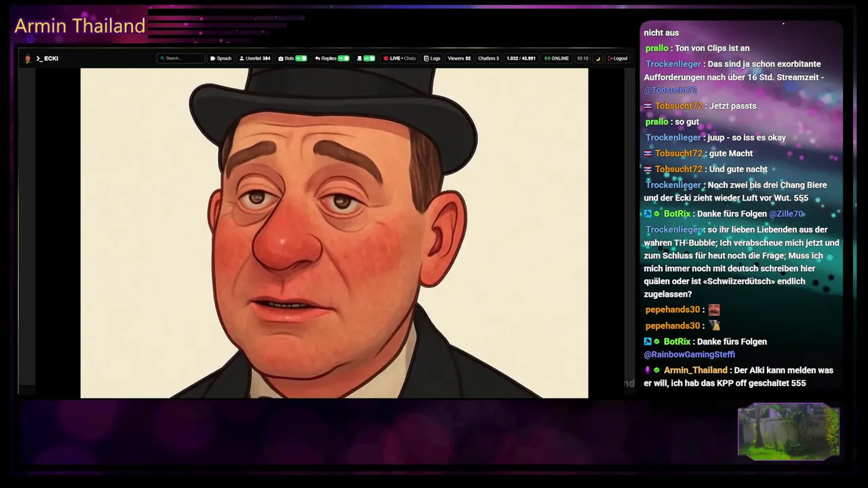The image size is (868, 488).
Task: Click Tobsucht72 on 'Jetzt passts' message
Action: click(679, 106)
